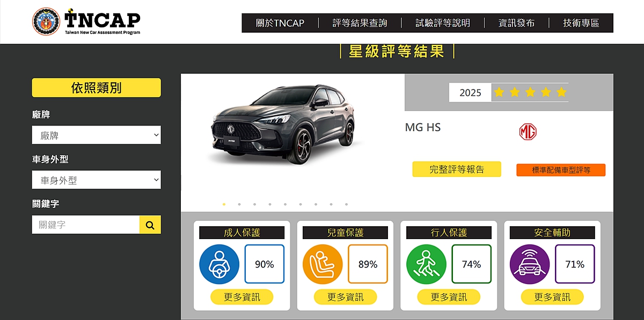
Task: Select the second carousel dot indicator
Action: pos(239,204)
